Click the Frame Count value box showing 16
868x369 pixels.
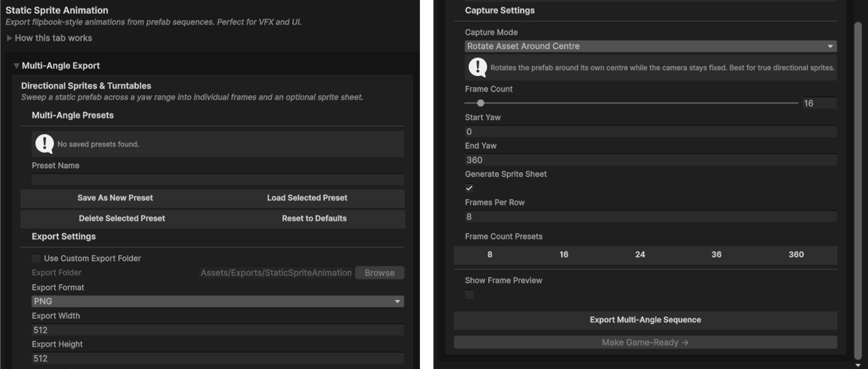pyautogui.click(x=819, y=103)
